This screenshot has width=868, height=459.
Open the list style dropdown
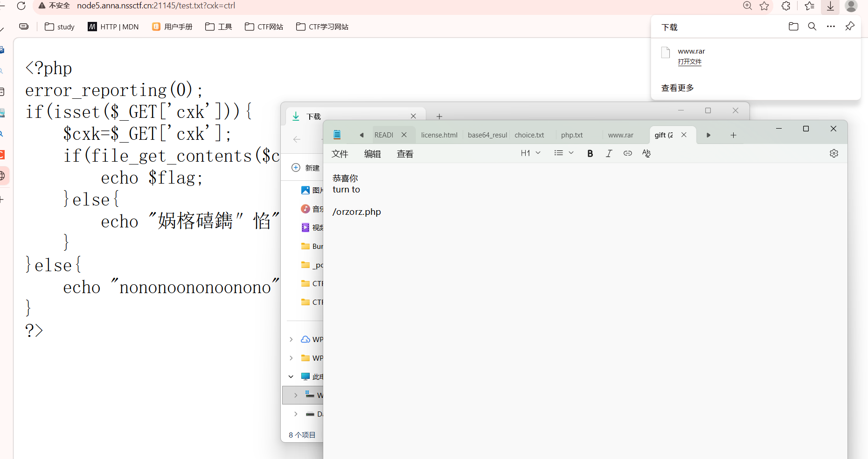click(563, 153)
